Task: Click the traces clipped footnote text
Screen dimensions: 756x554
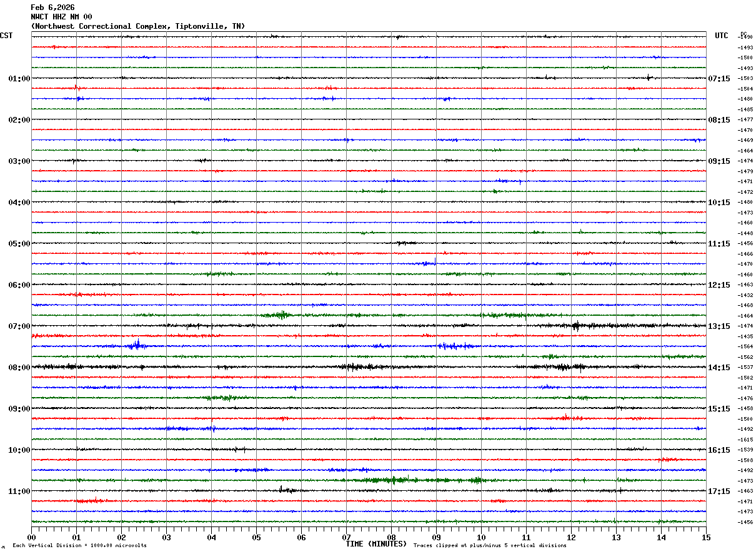Action: point(490,546)
